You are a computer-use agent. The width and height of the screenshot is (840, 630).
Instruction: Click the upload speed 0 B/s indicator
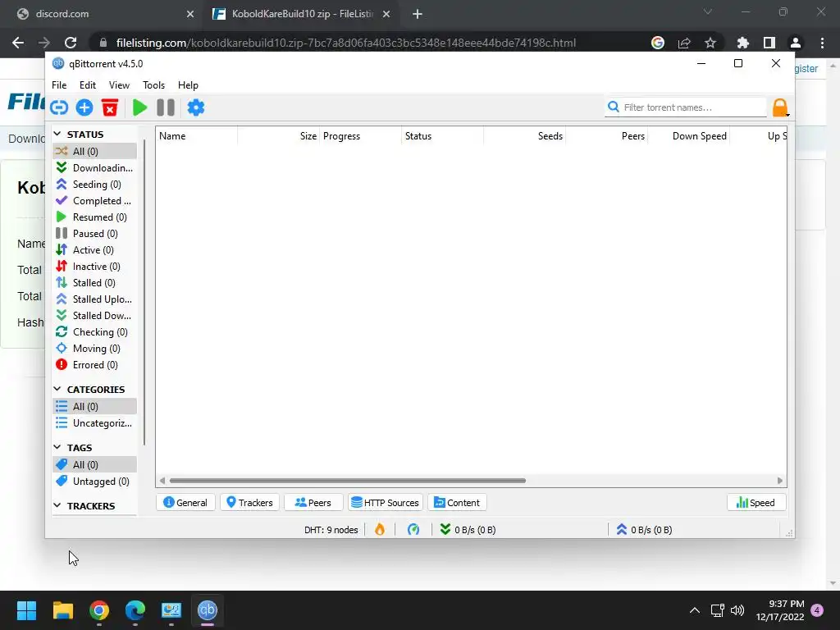coord(644,529)
